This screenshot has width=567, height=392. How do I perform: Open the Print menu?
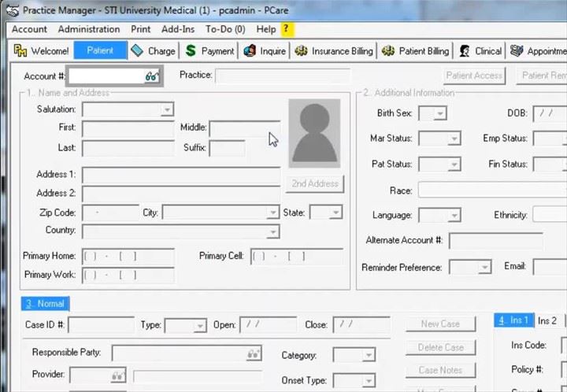(x=141, y=29)
